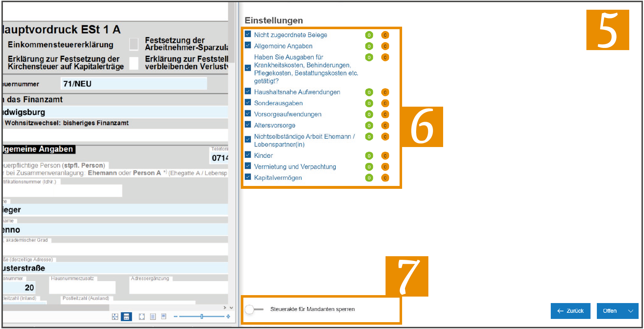The width and height of the screenshot is (644, 329).
Task: Uncheck the Altersvorsorge checkbox
Action: [x=248, y=125]
